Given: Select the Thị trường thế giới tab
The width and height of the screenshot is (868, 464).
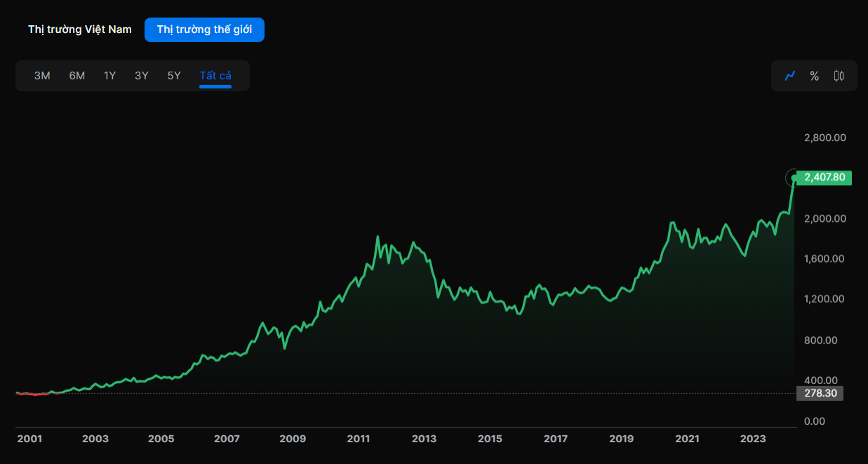Looking at the screenshot, I should click(x=204, y=29).
